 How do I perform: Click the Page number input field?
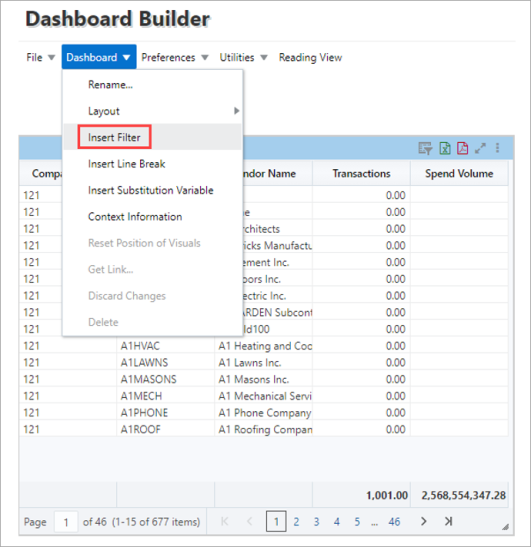(x=66, y=522)
